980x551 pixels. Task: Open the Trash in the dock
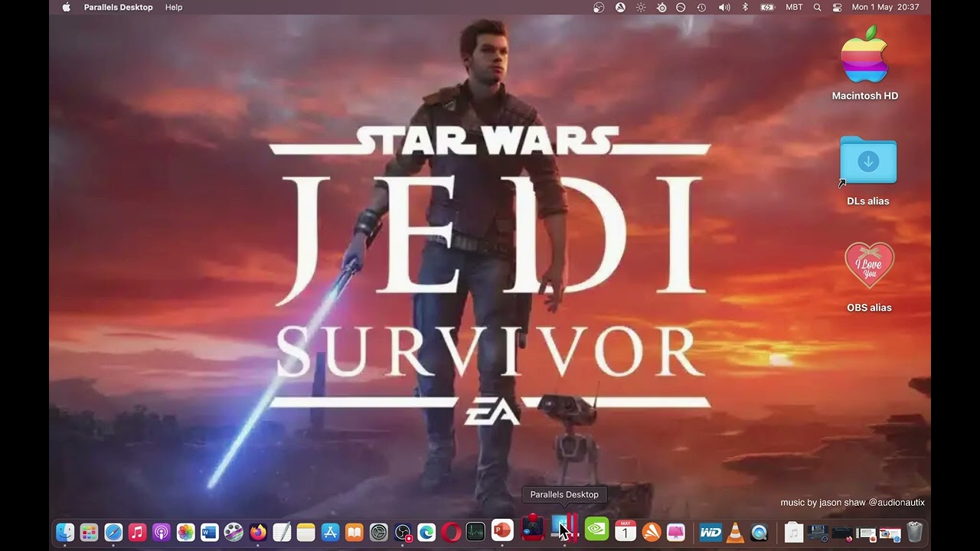[x=914, y=532]
